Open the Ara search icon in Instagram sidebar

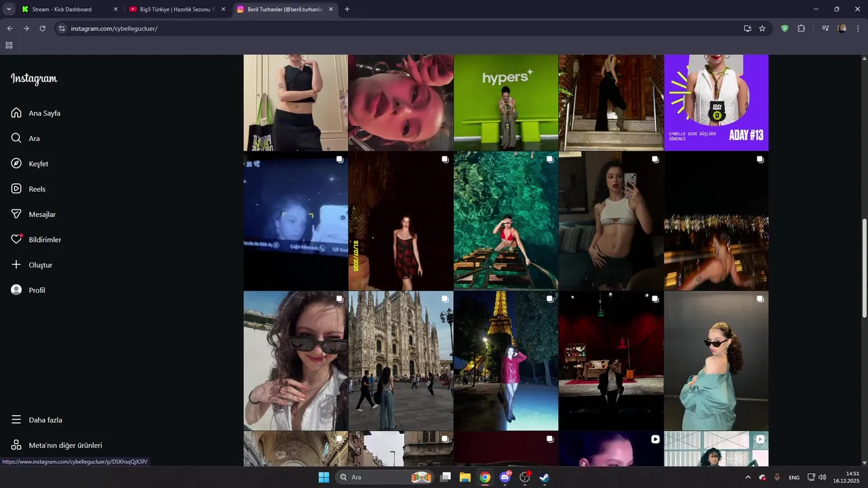coord(16,138)
